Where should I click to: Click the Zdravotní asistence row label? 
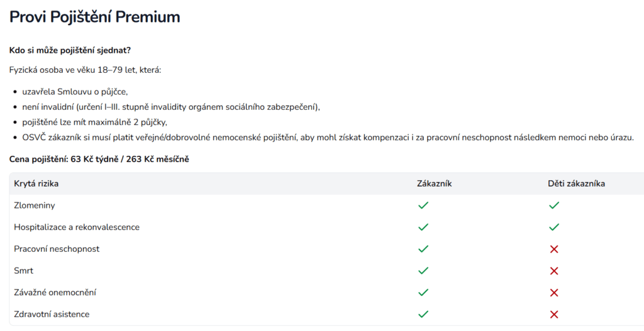52,314
